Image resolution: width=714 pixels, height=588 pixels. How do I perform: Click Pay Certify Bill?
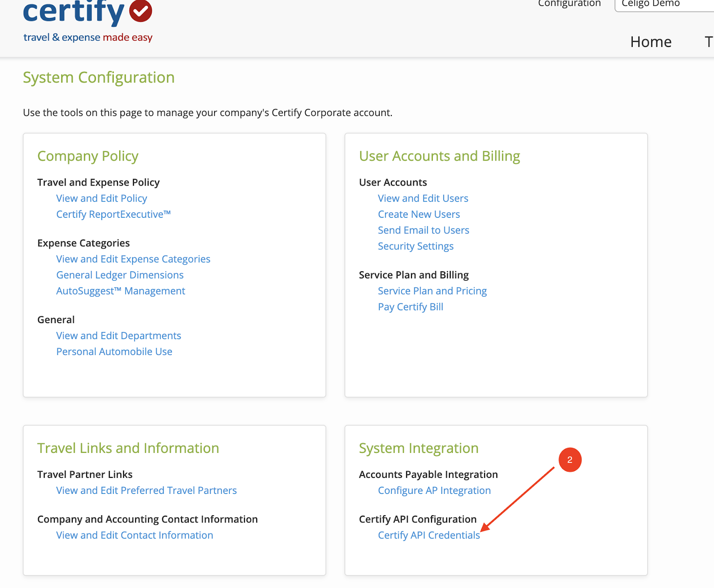pos(411,307)
